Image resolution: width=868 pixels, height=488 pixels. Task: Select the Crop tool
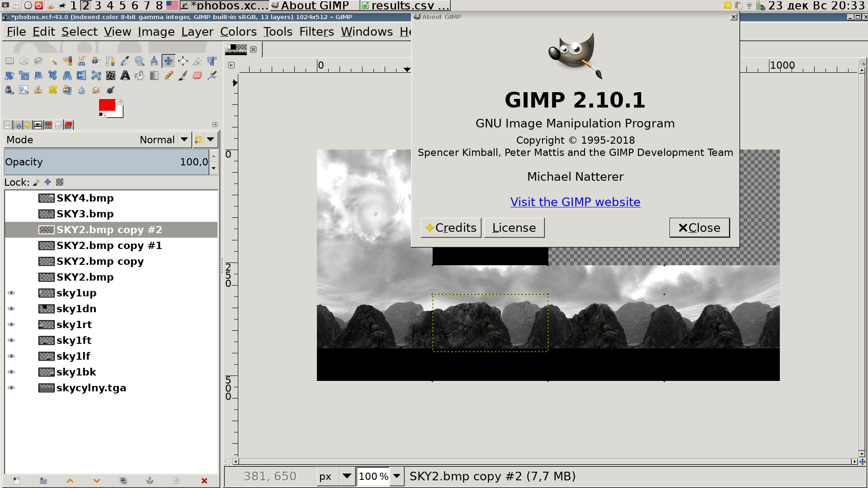(x=198, y=61)
